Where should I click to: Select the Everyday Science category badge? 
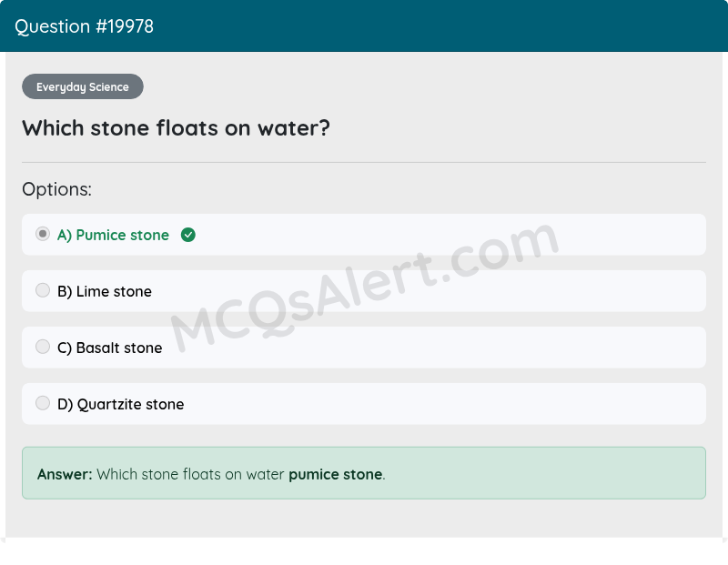(x=82, y=86)
